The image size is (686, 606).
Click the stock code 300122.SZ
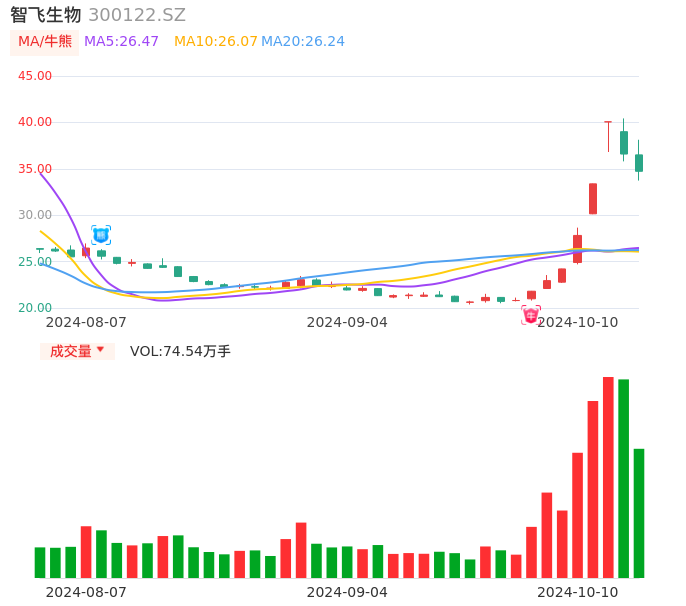[137, 15]
